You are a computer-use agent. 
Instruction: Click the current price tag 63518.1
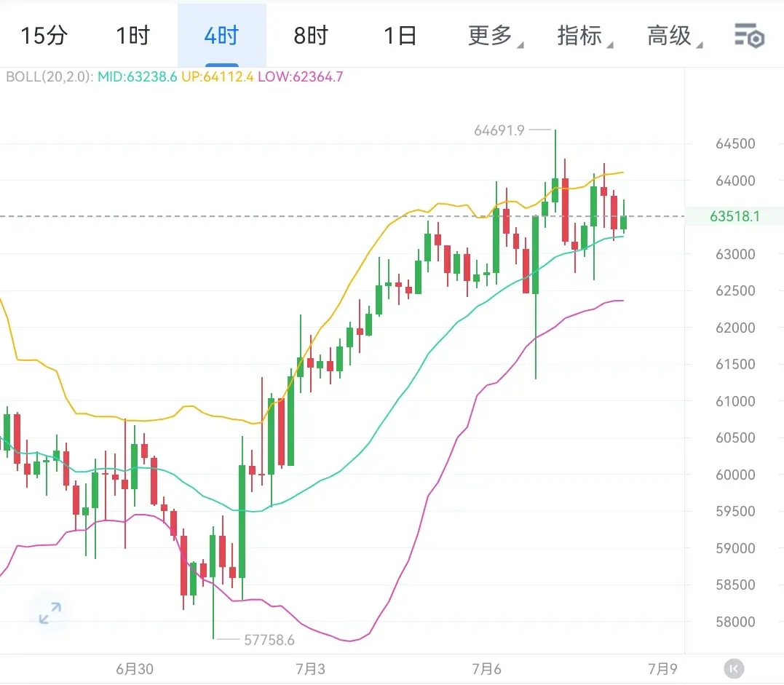click(x=734, y=216)
